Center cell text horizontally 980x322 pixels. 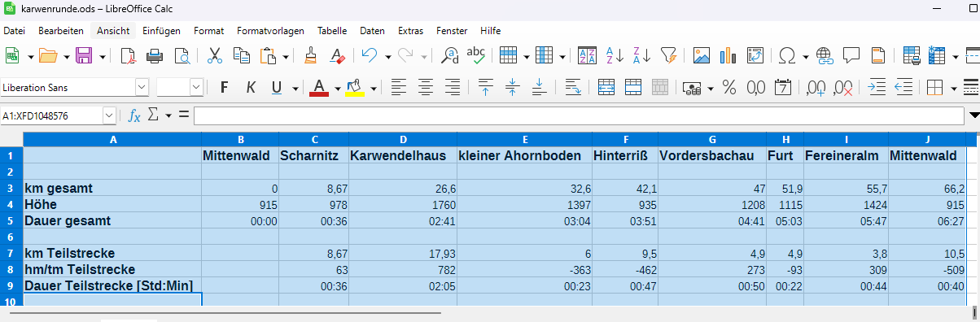[x=426, y=87]
